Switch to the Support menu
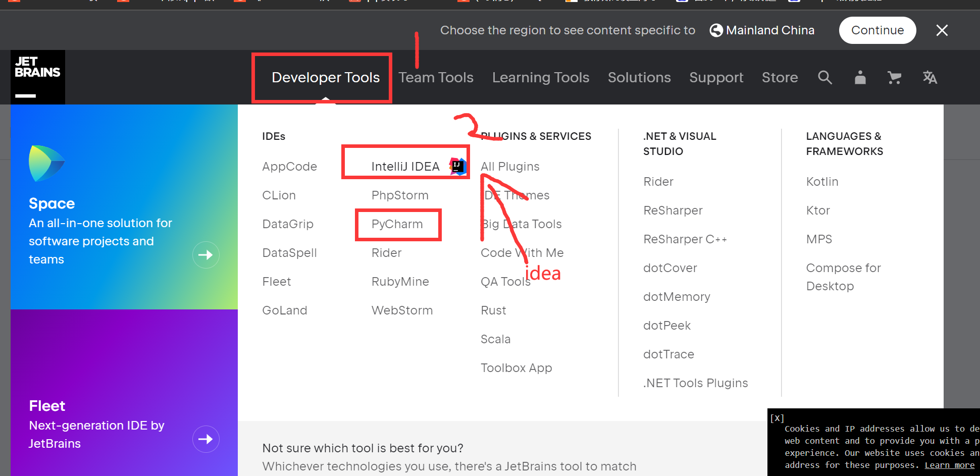 point(716,77)
